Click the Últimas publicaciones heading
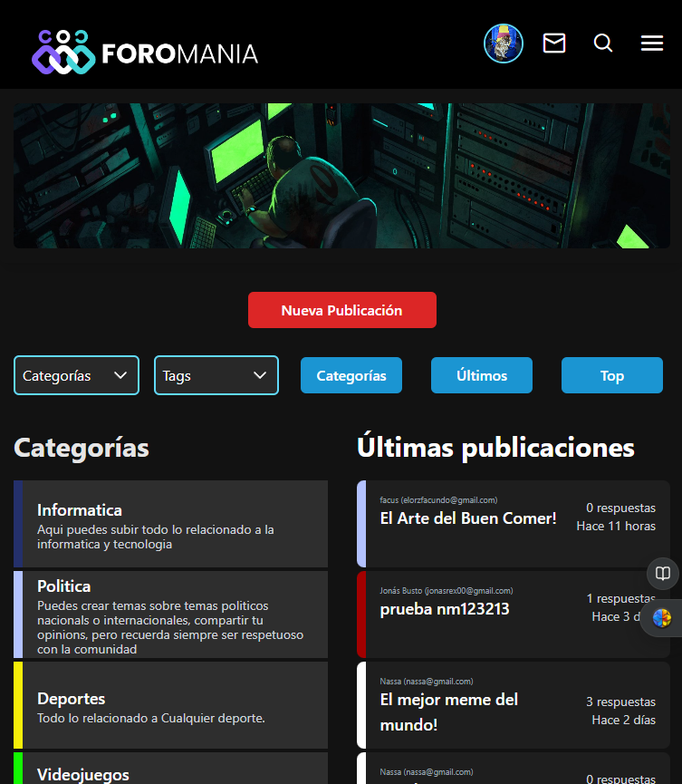682x784 pixels. coord(495,448)
